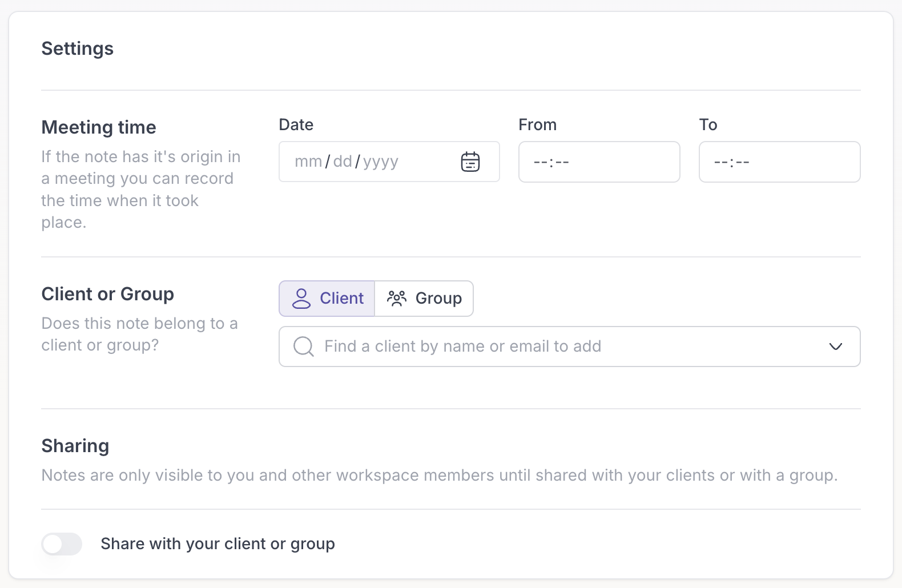Click the magnifier icon in the client search
Image resolution: width=902 pixels, height=588 pixels.
pyautogui.click(x=303, y=347)
